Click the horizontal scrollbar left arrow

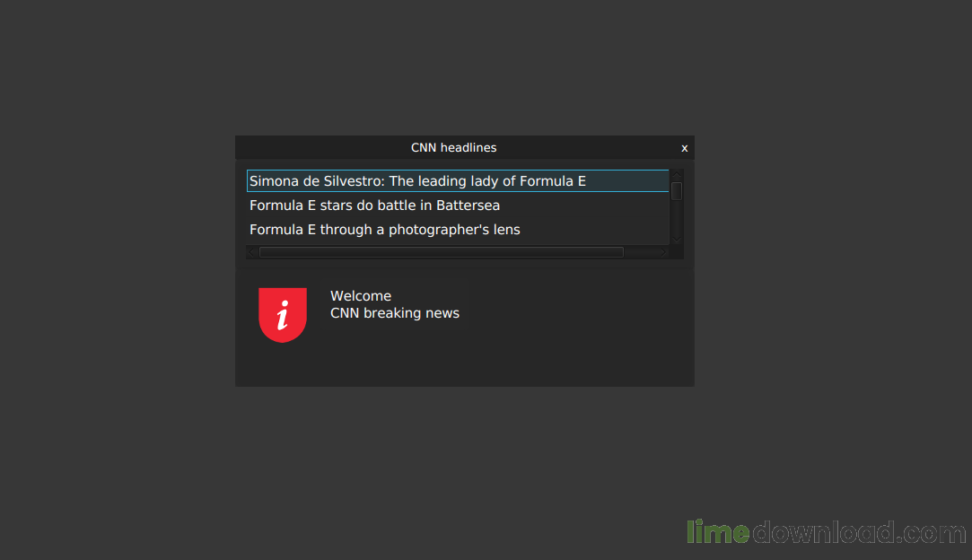(x=251, y=252)
